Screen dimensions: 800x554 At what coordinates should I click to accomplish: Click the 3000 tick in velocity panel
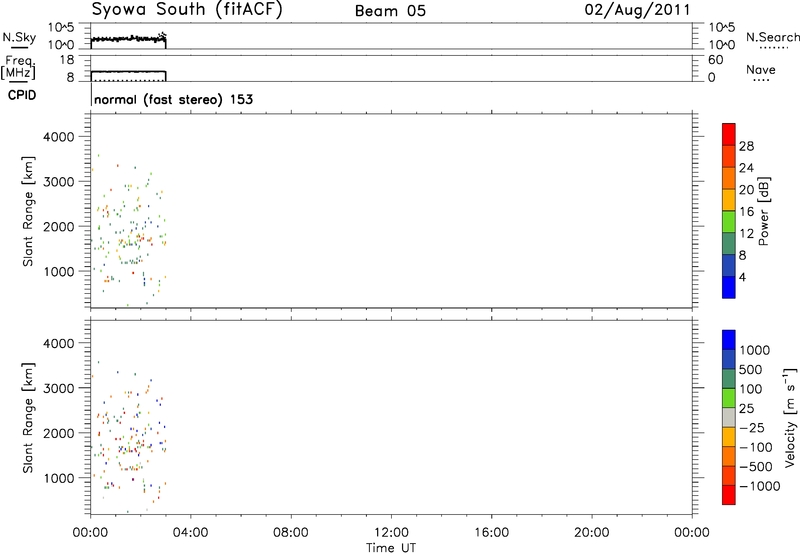point(59,388)
